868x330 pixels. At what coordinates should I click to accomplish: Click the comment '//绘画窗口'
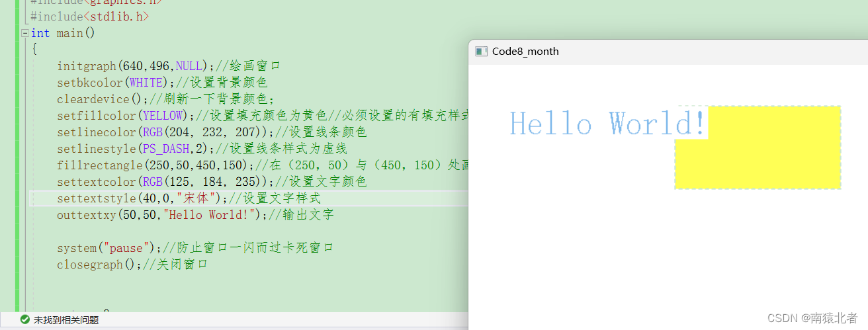pos(248,66)
